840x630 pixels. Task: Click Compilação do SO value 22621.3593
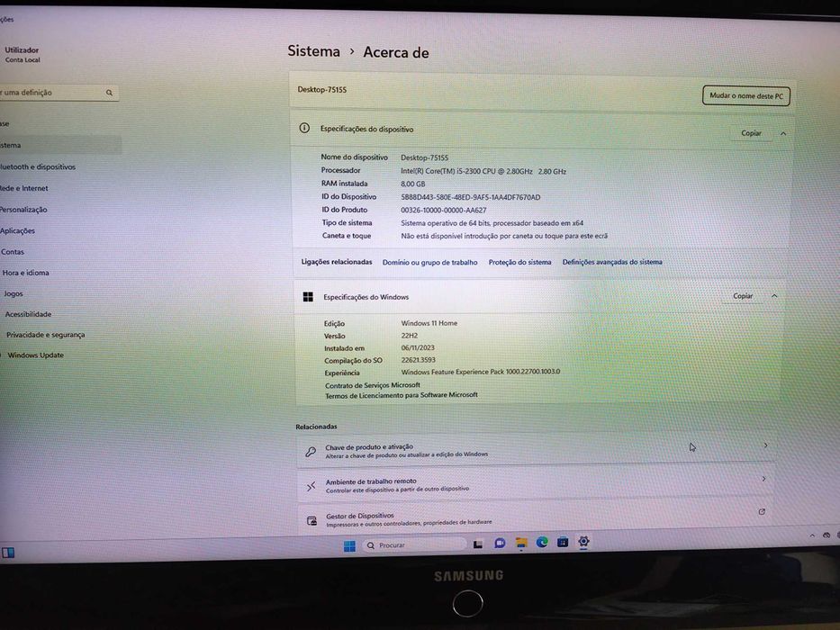coord(418,360)
